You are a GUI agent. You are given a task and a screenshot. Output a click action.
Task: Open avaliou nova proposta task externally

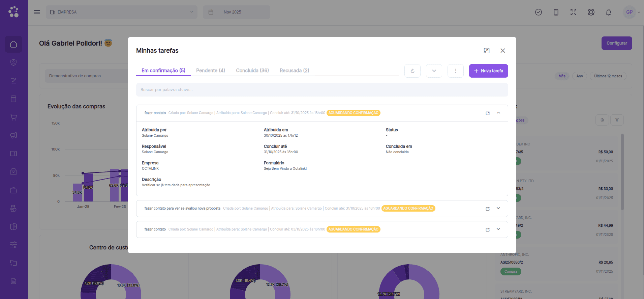[x=488, y=209]
